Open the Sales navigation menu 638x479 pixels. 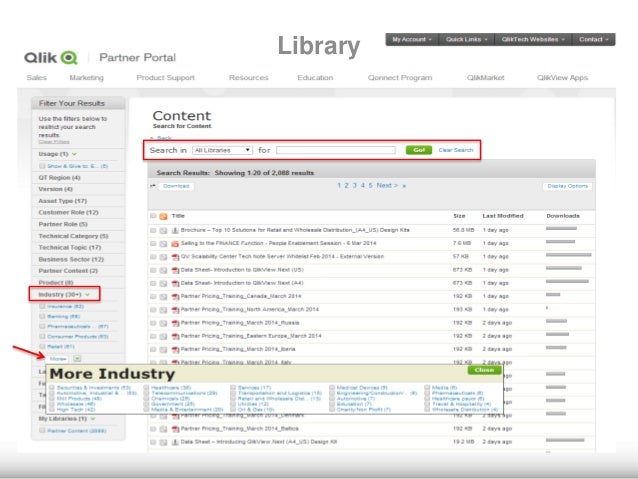click(x=37, y=78)
